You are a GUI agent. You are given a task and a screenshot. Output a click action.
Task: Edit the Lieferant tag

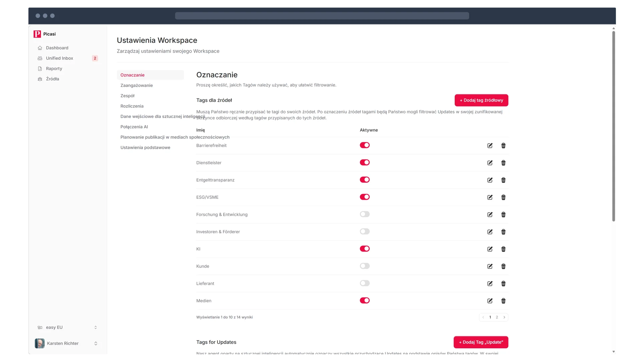click(490, 284)
